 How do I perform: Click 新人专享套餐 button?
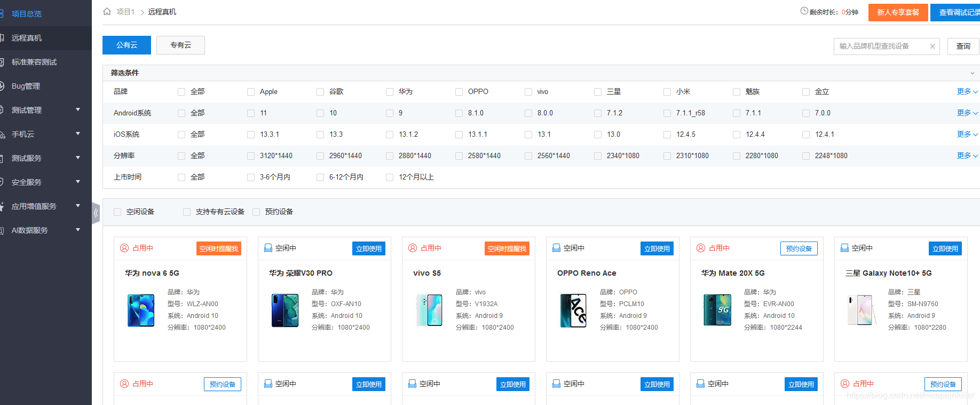pyautogui.click(x=898, y=12)
